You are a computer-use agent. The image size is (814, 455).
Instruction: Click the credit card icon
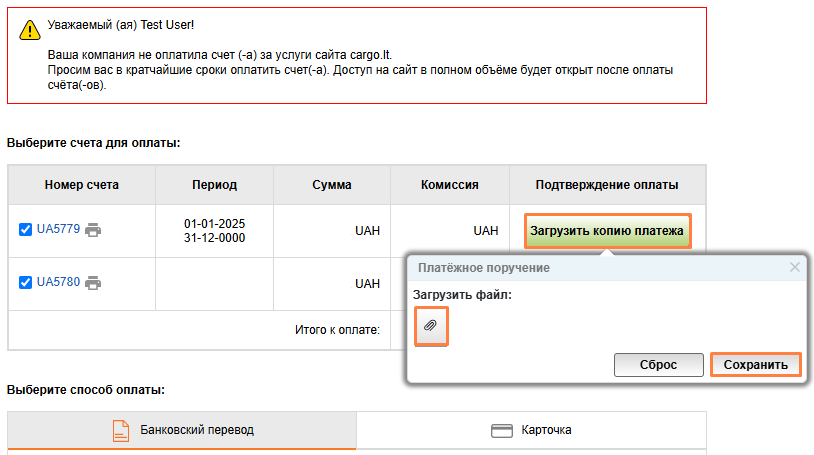tap(501, 431)
